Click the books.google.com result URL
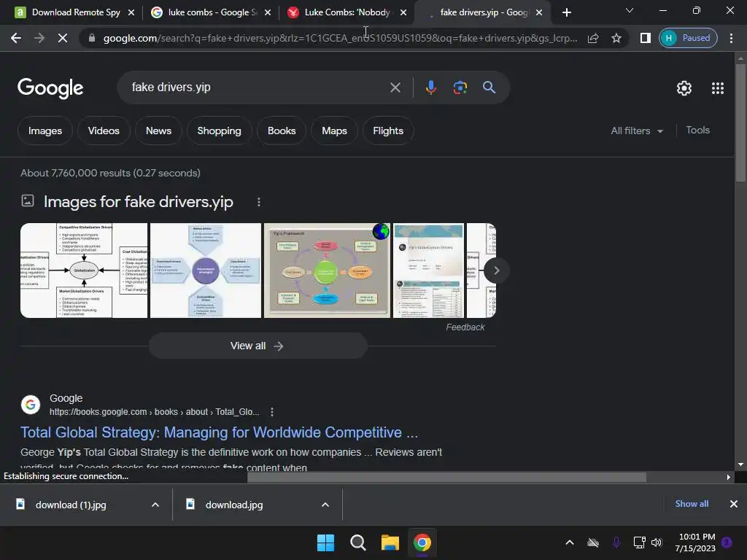 (x=155, y=412)
